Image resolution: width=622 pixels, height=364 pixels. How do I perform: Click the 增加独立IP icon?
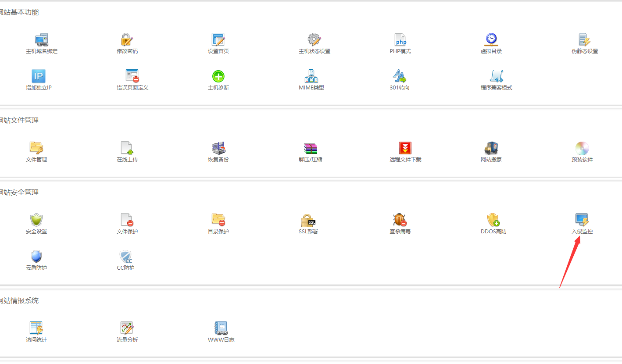[x=38, y=76]
